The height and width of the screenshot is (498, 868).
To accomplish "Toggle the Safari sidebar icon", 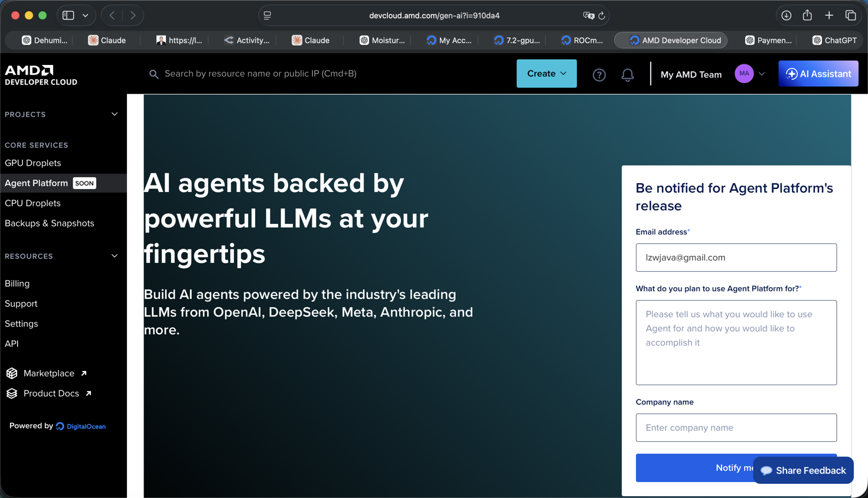I will (x=68, y=15).
